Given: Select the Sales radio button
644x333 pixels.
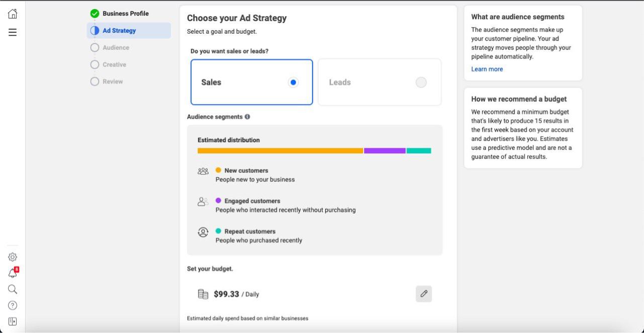Looking at the screenshot, I should [x=293, y=82].
